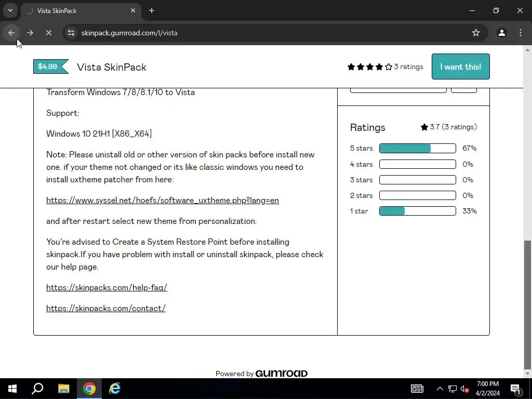Open the Windows notification center
This screenshot has width=532, height=399.
tap(516, 389)
